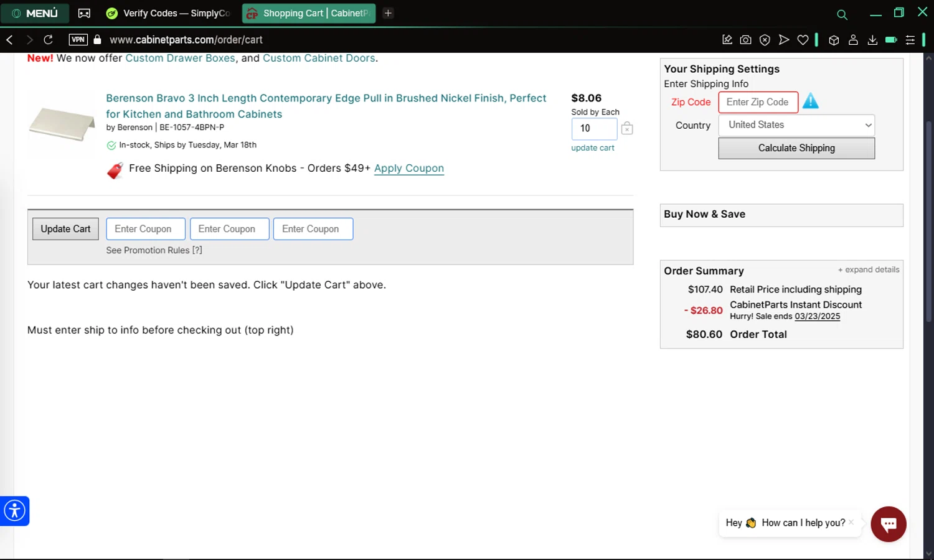The image size is (934, 560).
Task: Open the downloads icon
Action: tap(872, 40)
